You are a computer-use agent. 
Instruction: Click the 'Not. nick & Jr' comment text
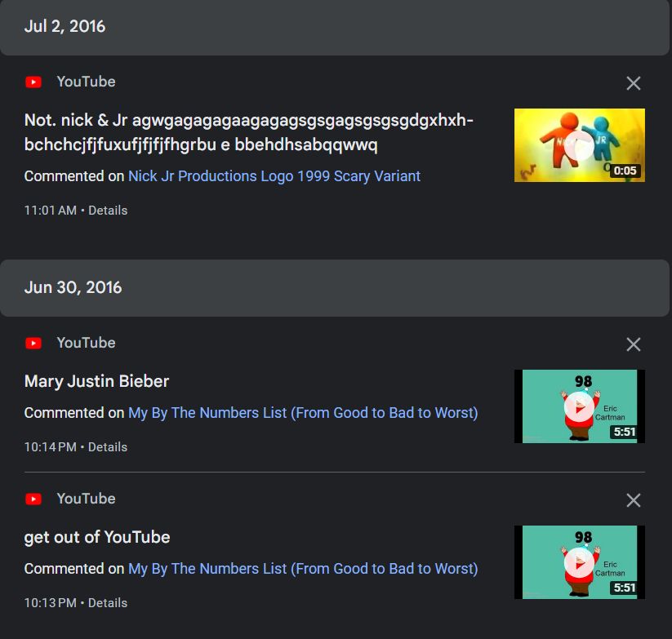click(x=249, y=132)
